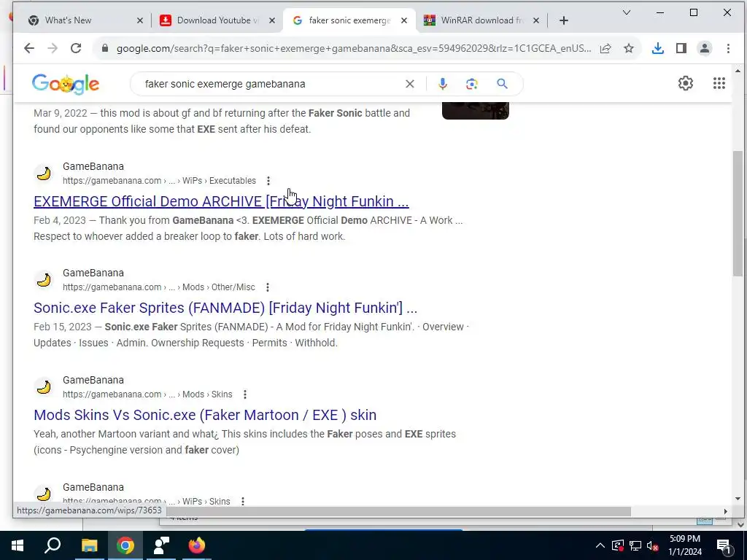Toggle Chrome side panel

tap(681, 48)
